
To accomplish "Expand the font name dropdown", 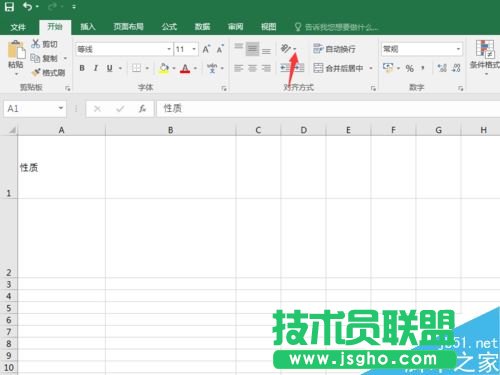I will tap(169, 49).
